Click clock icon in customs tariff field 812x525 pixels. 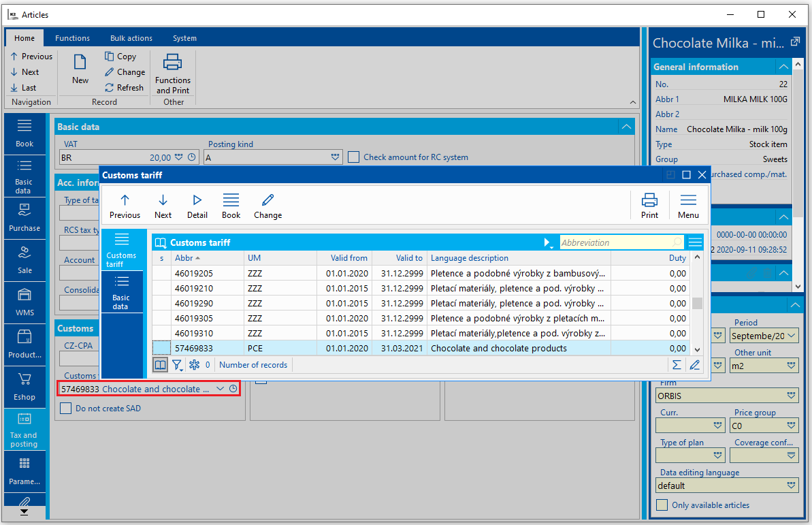pos(233,389)
